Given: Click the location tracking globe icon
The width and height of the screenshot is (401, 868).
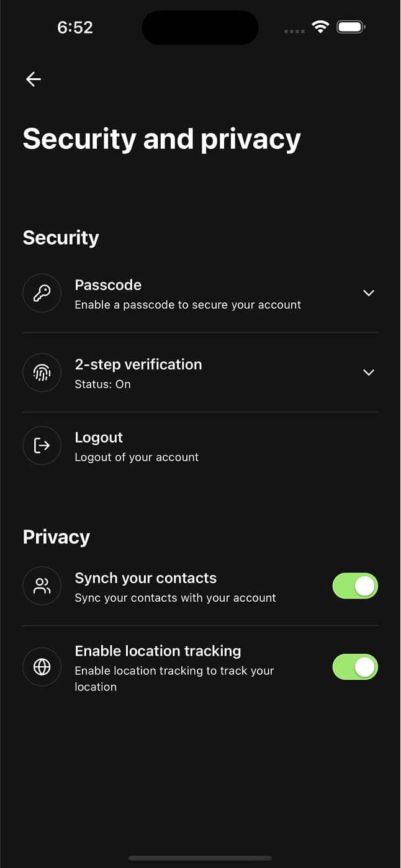Looking at the screenshot, I should pos(42,667).
